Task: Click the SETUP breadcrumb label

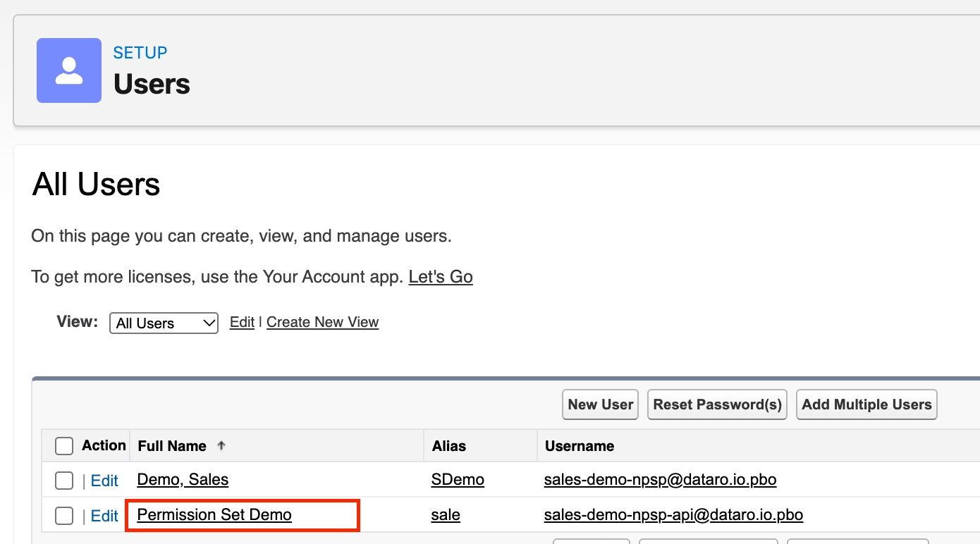Action: pyautogui.click(x=140, y=53)
